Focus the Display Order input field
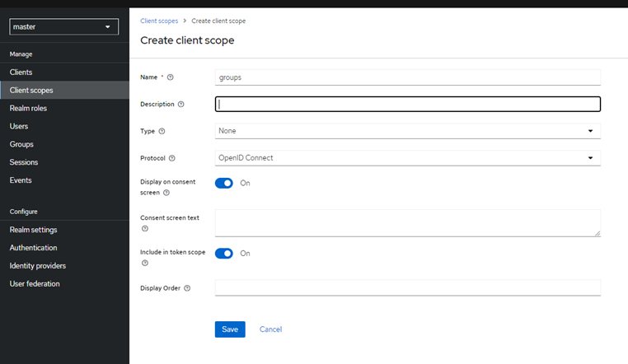628x364 pixels. 407,287
